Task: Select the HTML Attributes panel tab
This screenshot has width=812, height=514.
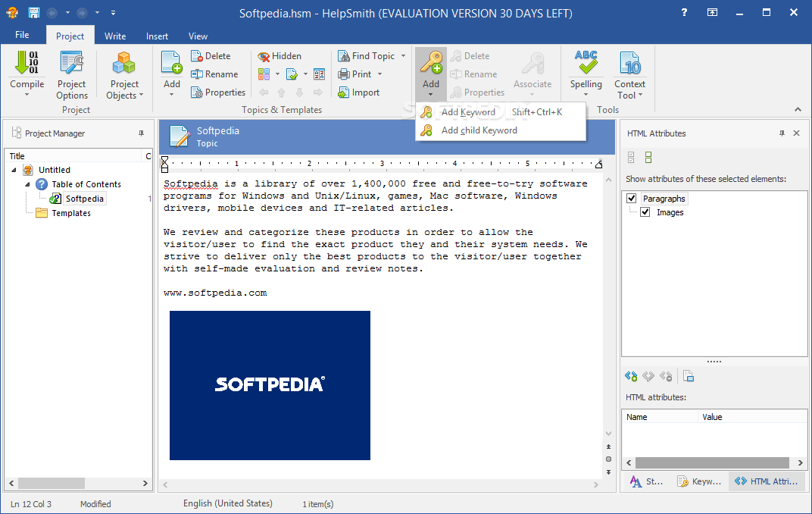Action: (766, 481)
